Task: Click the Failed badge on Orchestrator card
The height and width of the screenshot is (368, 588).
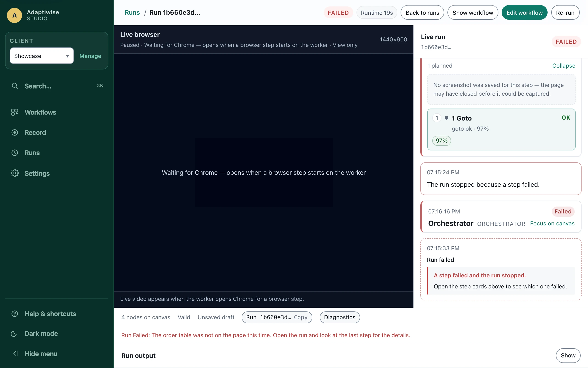Action: (x=563, y=211)
